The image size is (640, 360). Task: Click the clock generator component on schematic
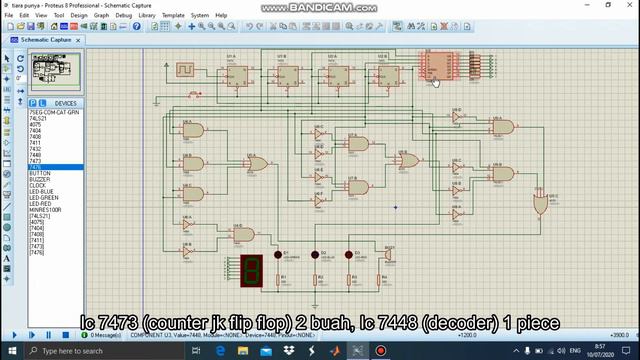pyautogui.click(x=185, y=70)
